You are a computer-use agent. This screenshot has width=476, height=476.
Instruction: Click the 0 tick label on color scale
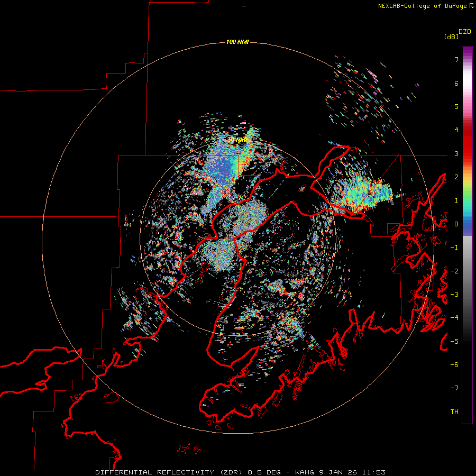coord(456,224)
